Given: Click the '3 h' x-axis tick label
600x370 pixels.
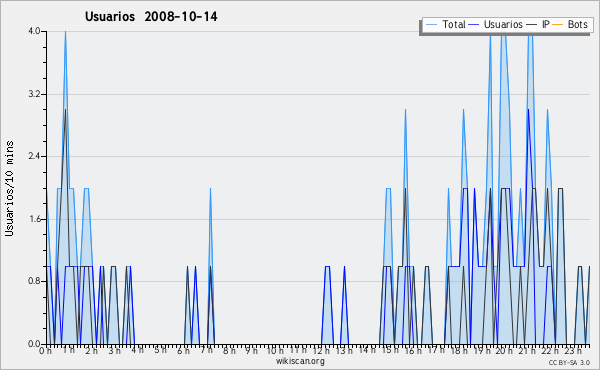Looking at the screenshot, I should [x=114, y=351].
